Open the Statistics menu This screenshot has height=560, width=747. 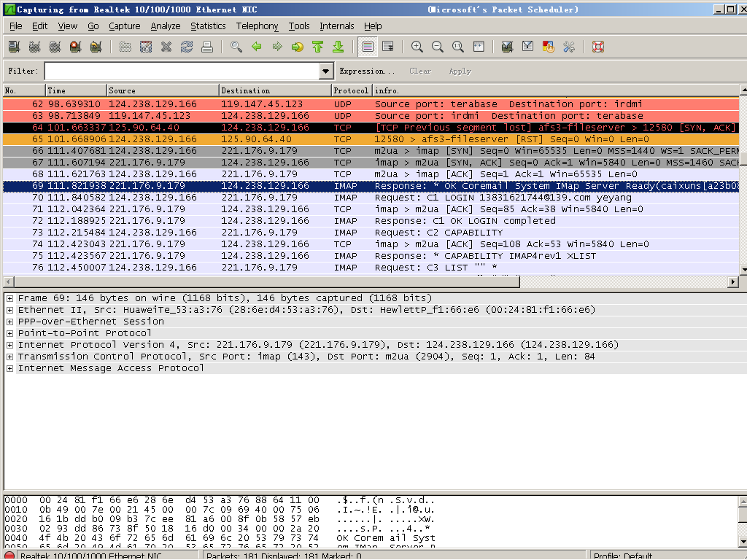208,26
